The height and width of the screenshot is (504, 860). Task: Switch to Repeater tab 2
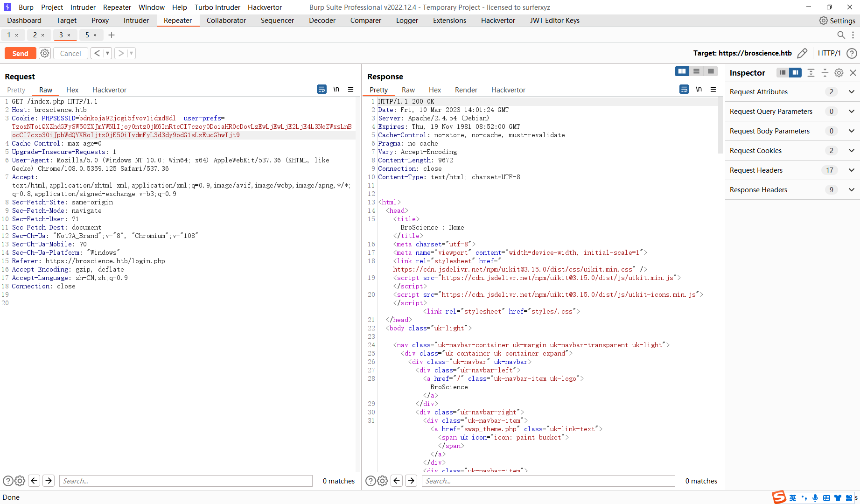[35, 35]
